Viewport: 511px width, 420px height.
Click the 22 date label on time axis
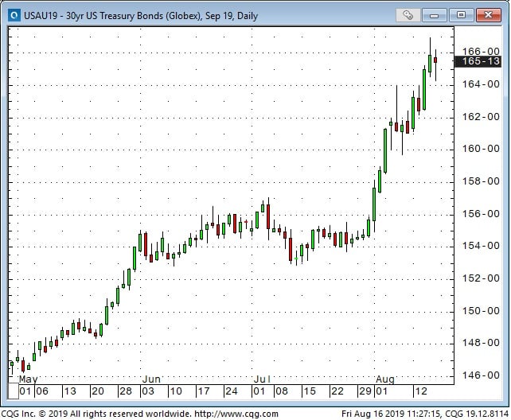pyautogui.click(x=337, y=391)
